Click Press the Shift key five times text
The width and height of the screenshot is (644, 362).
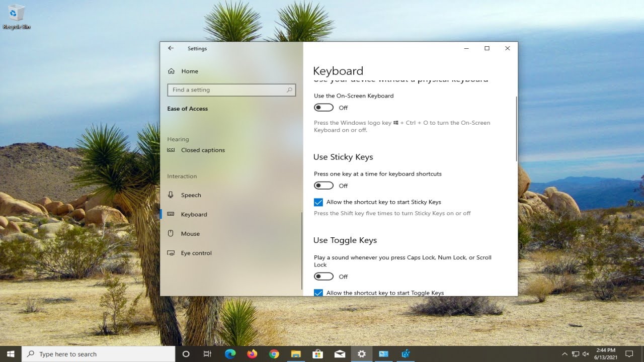pos(392,213)
